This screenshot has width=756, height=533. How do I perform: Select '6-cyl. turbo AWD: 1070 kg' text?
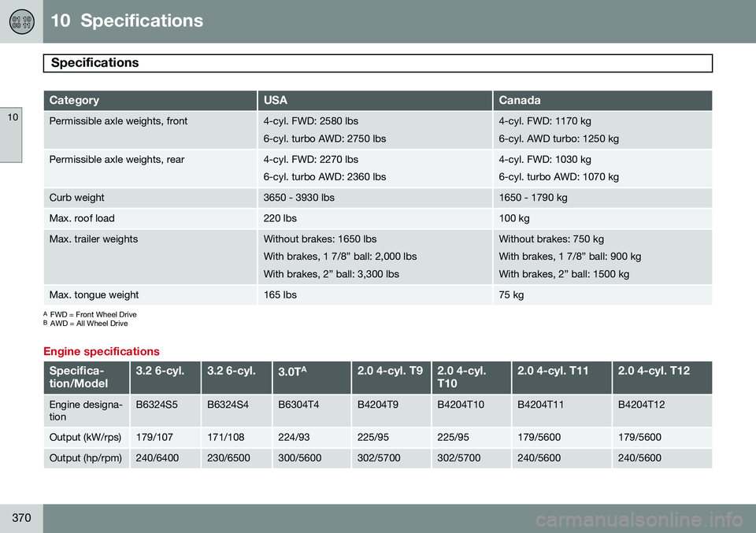pos(559,177)
